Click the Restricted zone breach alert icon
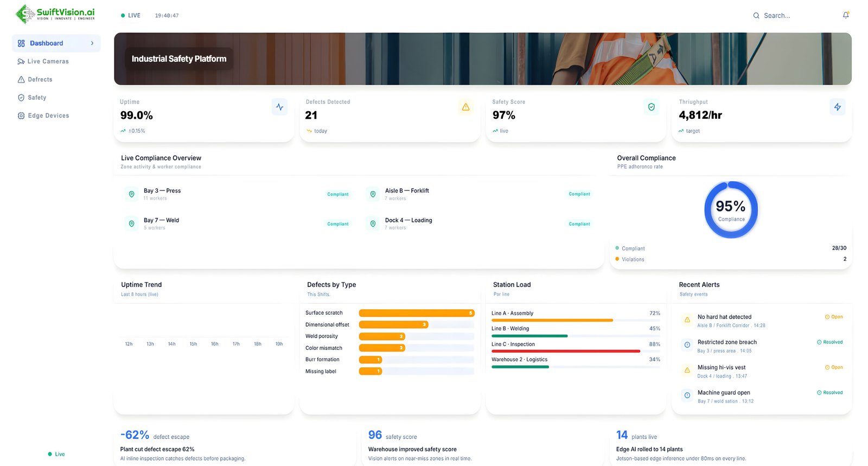This screenshot has width=868, height=466. click(687, 345)
